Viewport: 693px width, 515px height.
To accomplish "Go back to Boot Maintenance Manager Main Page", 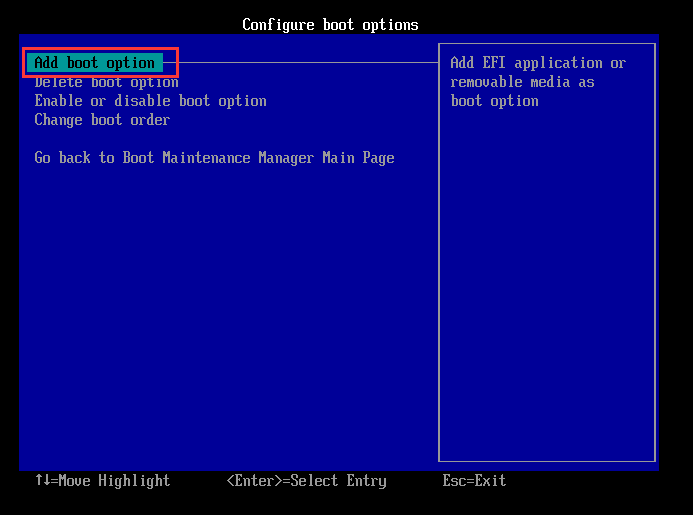I will pos(214,158).
